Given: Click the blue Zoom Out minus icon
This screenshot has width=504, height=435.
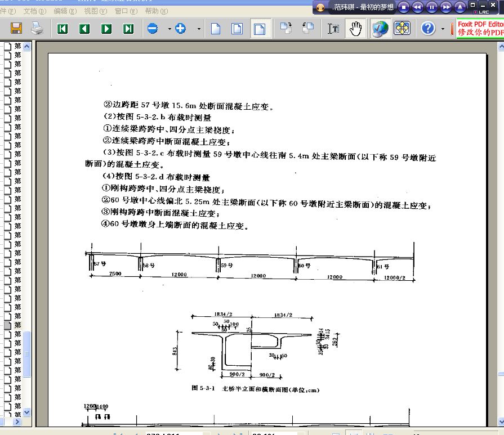Looking at the screenshot, I should click(x=153, y=29).
